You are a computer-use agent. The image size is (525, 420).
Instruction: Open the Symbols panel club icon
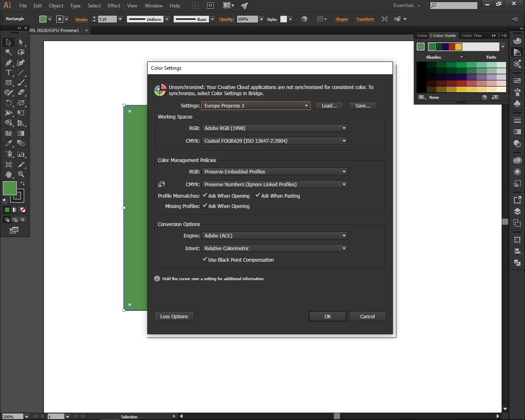pos(517,103)
